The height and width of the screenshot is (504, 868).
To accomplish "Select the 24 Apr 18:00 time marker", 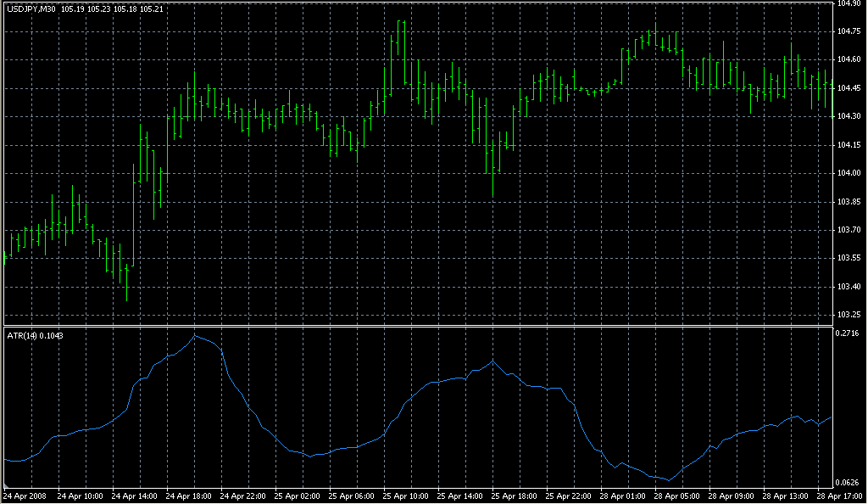I will click(x=190, y=495).
